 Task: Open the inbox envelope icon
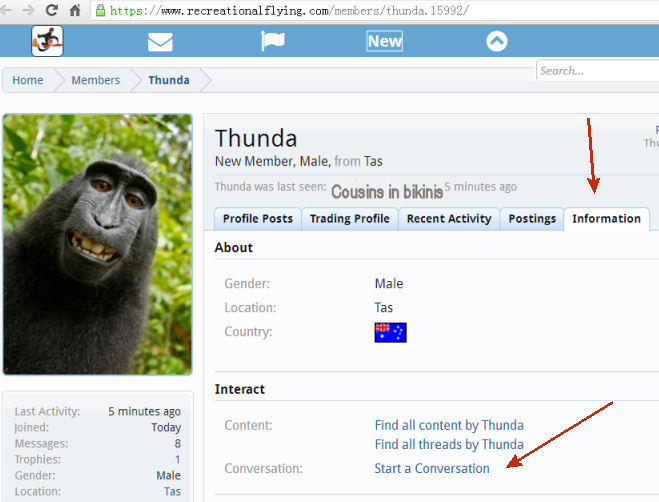(160, 42)
